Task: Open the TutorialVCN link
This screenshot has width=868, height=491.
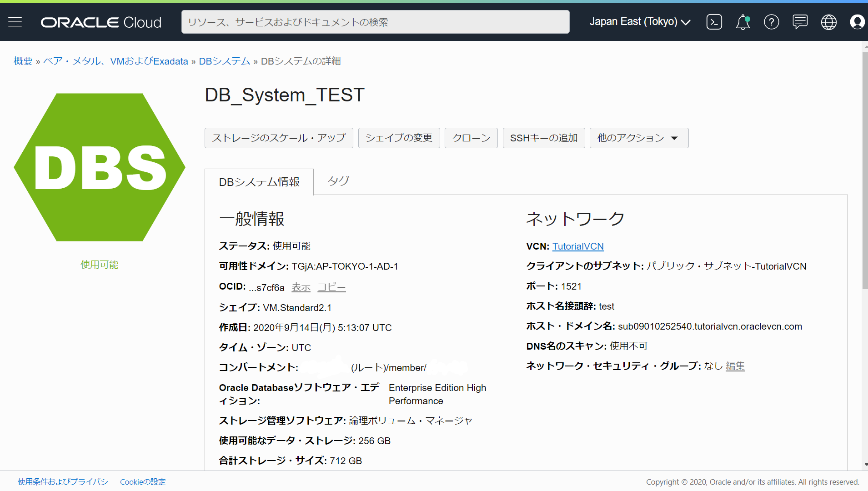Action: pos(578,246)
